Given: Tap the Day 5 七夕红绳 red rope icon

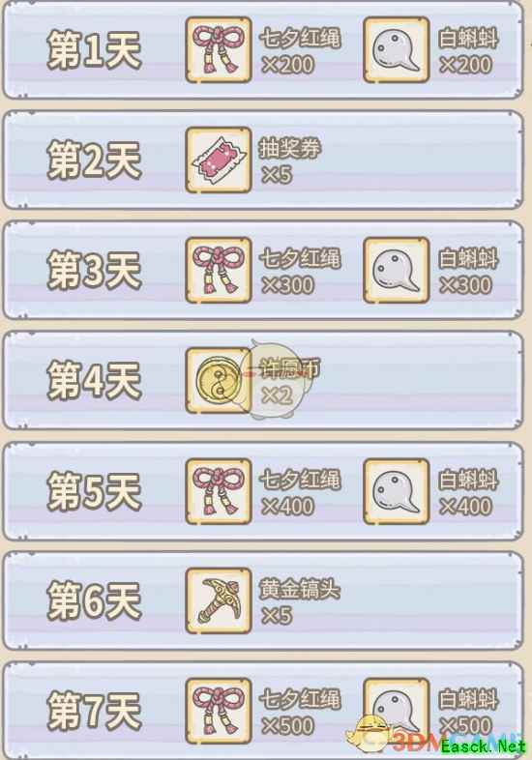Looking at the screenshot, I should point(219,491).
